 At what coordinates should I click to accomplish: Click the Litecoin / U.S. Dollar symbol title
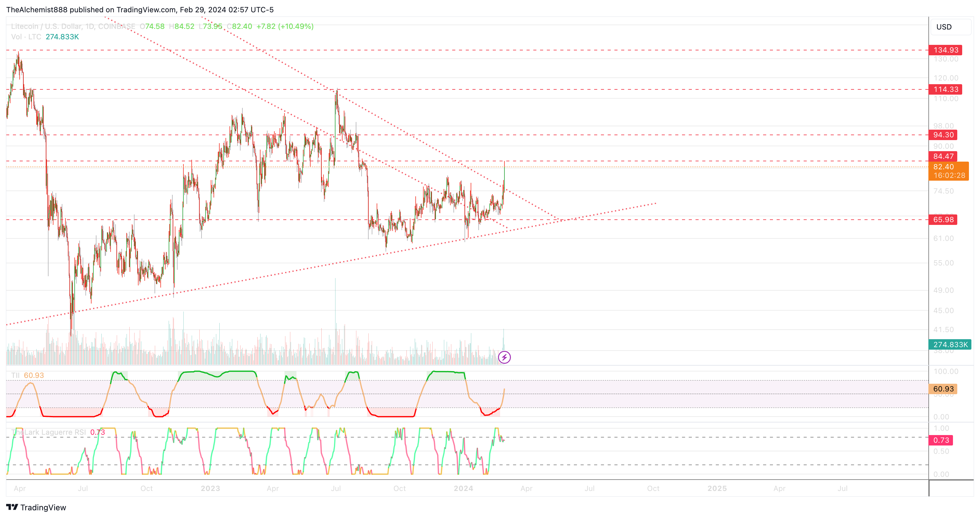[x=73, y=26]
